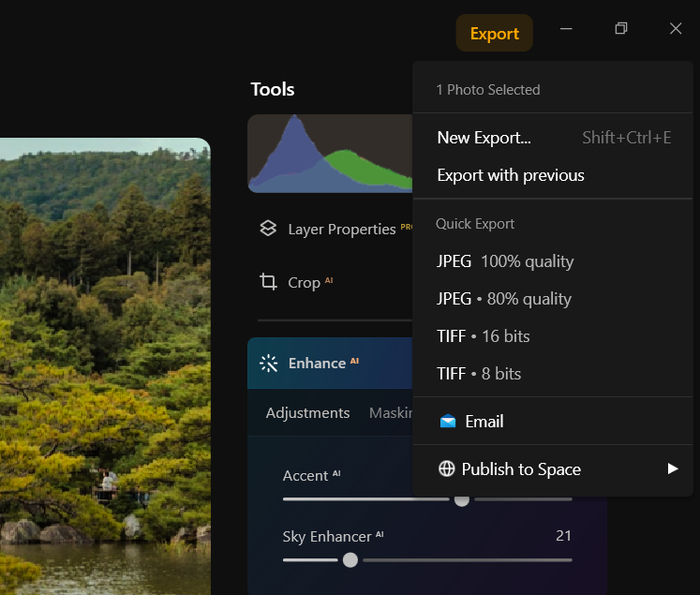Screen dimensions: 700x595
Task: Click the Publish to Space globe icon
Action: click(446, 469)
